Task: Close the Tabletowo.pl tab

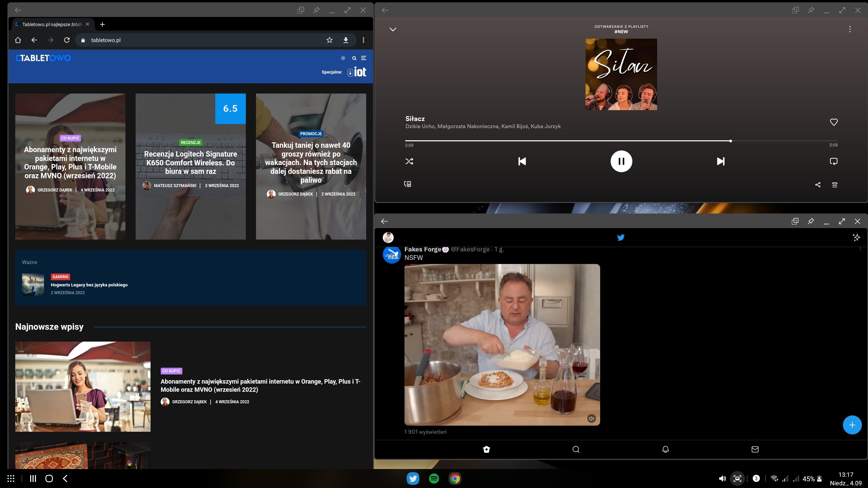Action: [x=87, y=24]
